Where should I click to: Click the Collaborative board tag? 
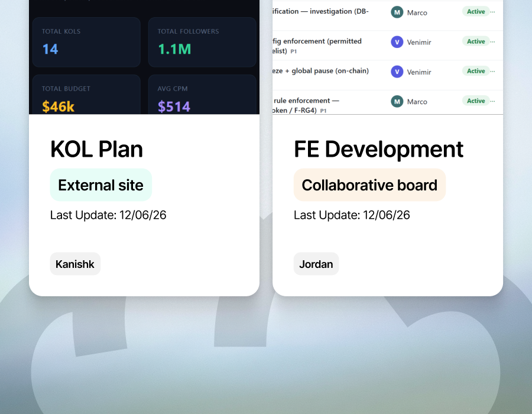[369, 185]
